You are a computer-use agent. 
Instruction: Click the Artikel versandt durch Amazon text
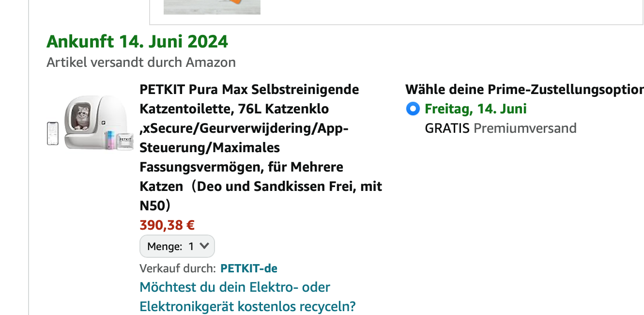click(141, 62)
